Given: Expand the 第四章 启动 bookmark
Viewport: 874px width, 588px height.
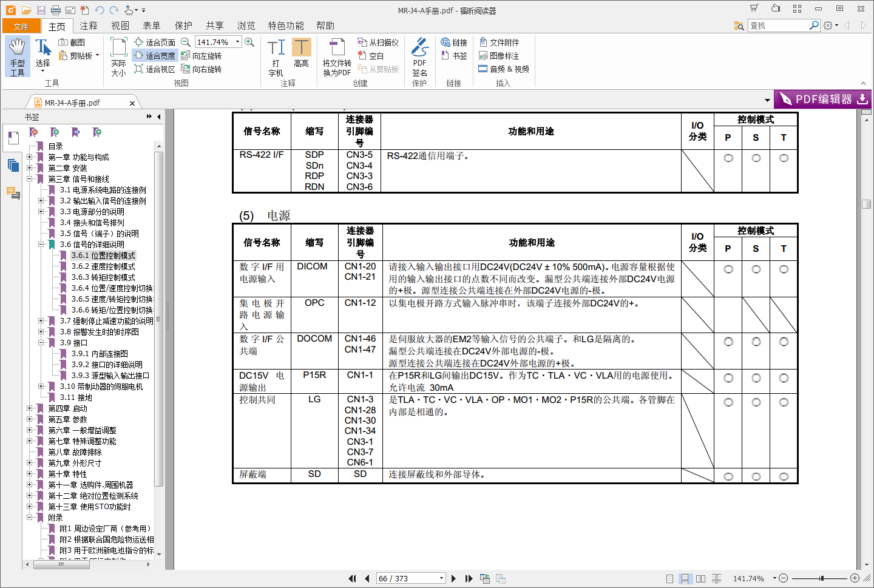Looking at the screenshot, I should [x=29, y=408].
